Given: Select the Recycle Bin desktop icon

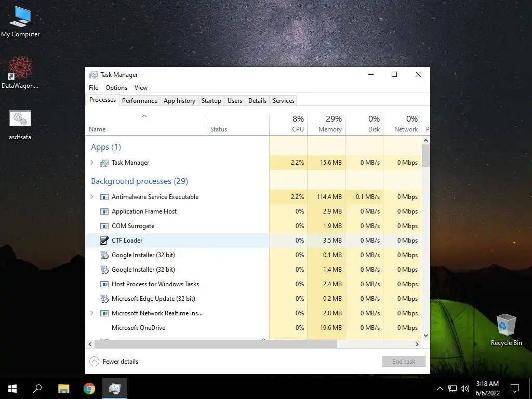Looking at the screenshot, I should (506, 330).
